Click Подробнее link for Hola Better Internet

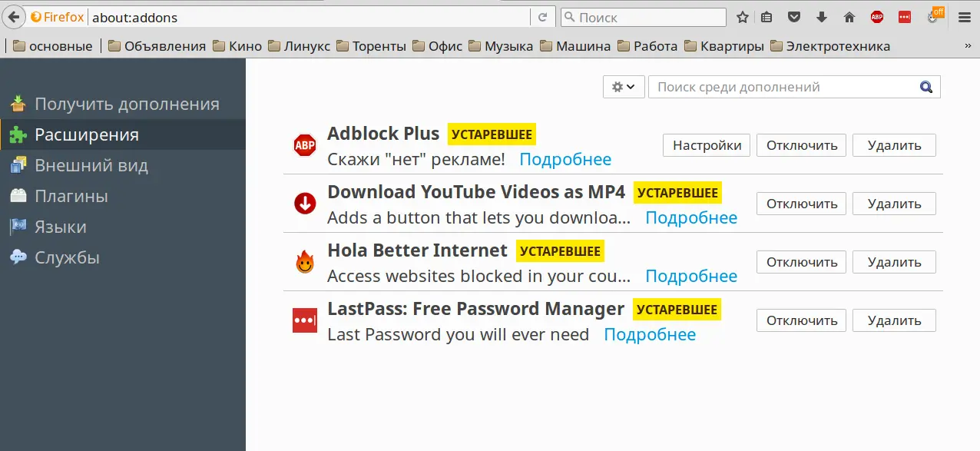point(690,276)
